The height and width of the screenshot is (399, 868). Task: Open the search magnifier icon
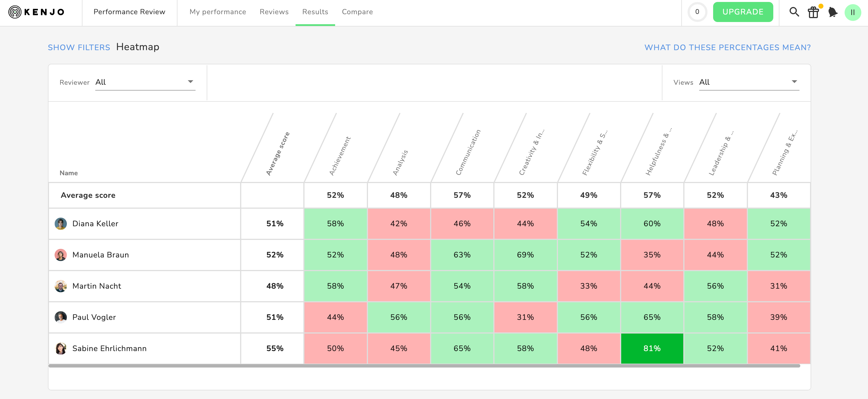pyautogui.click(x=794, y=12)
